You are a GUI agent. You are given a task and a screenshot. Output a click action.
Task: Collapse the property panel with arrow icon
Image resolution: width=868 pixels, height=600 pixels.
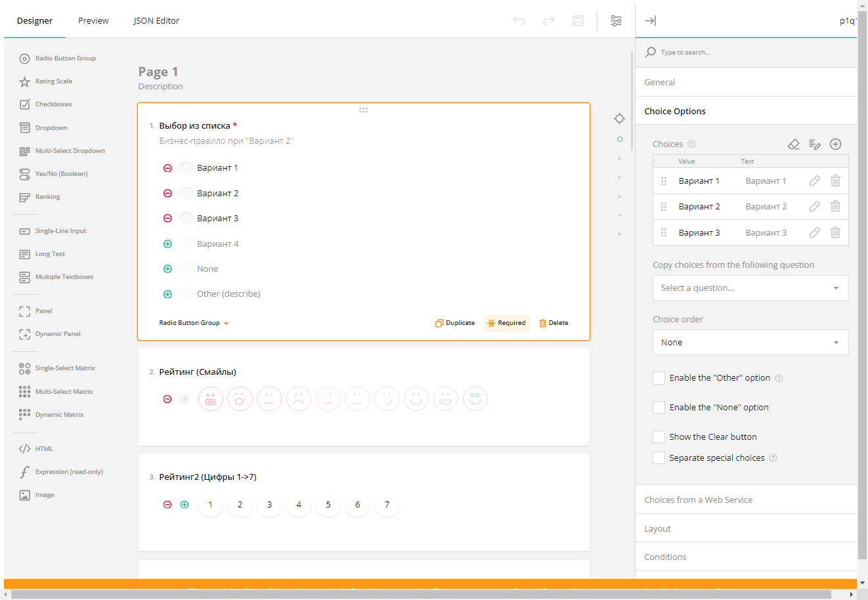click(650, 20)
